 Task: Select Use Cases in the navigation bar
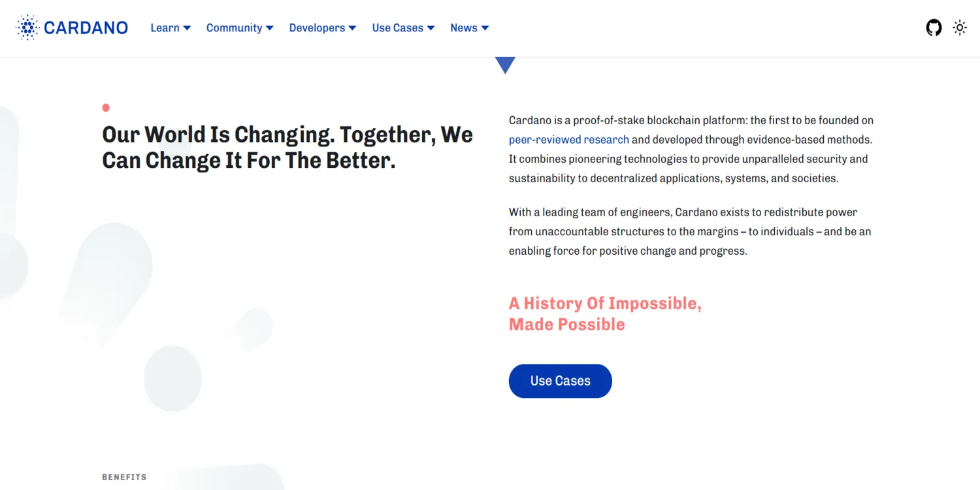pyautogui.click(x=397, y=27)
